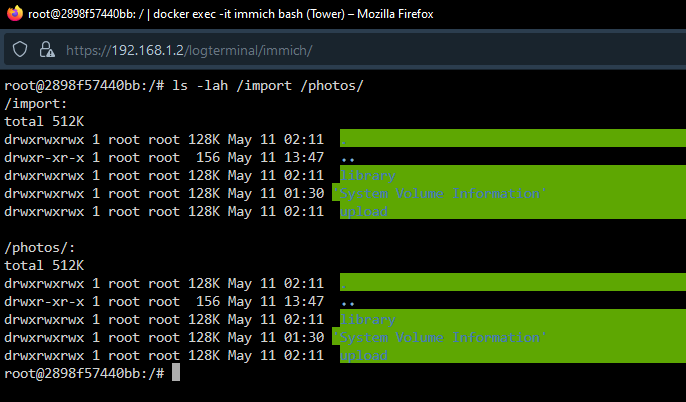This screenshot has width=686, height=402.
Task: Click the Firefox logo icon in title bar
Action: tap(14, 13)
